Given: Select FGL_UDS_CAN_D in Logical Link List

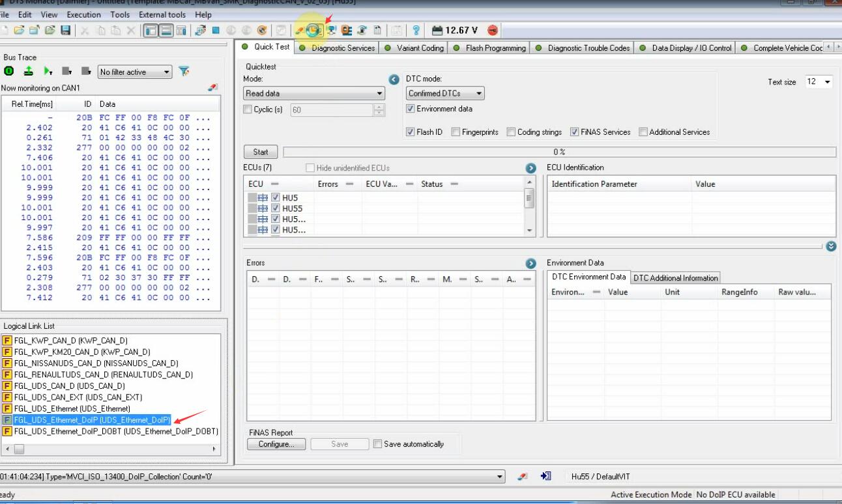Looking at the screenshot, I should click(x=69, y=386).
